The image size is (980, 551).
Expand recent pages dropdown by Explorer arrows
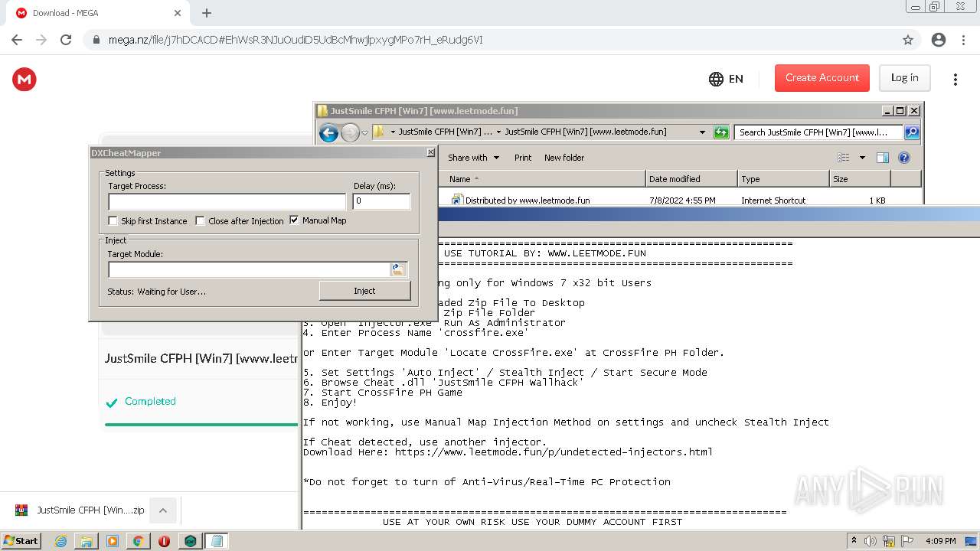365,132
